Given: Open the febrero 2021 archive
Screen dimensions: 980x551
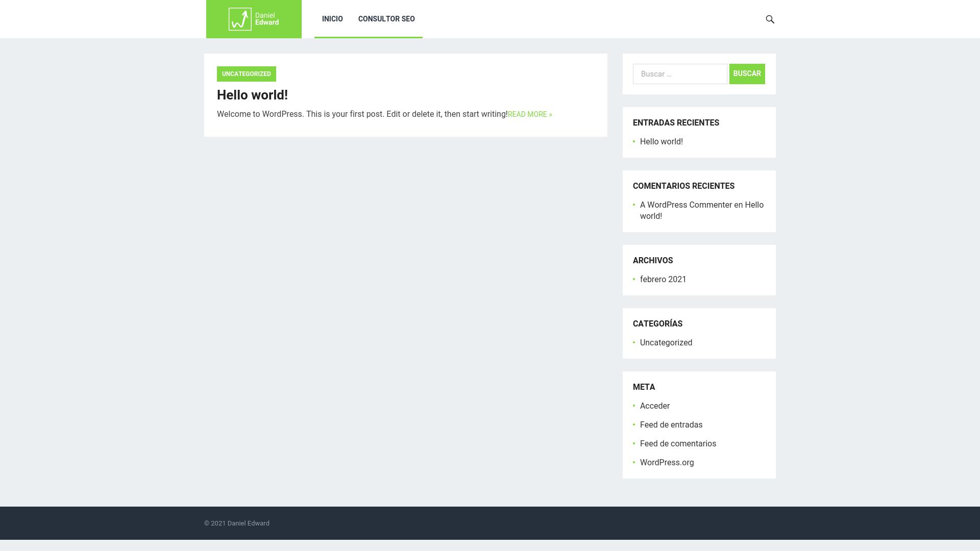Looking at the screenshot, I should 663,280.
